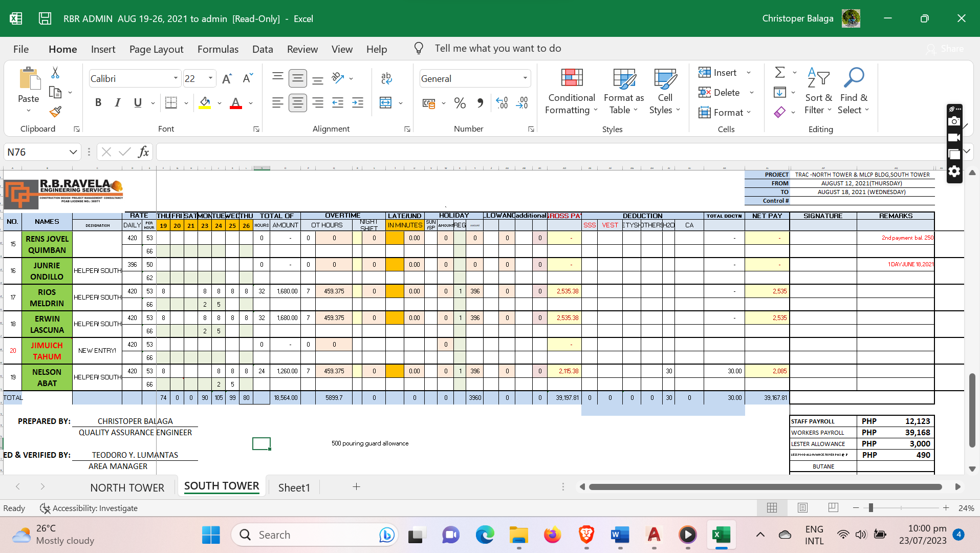
Task: Click the Borders icon
Action: 171,102
